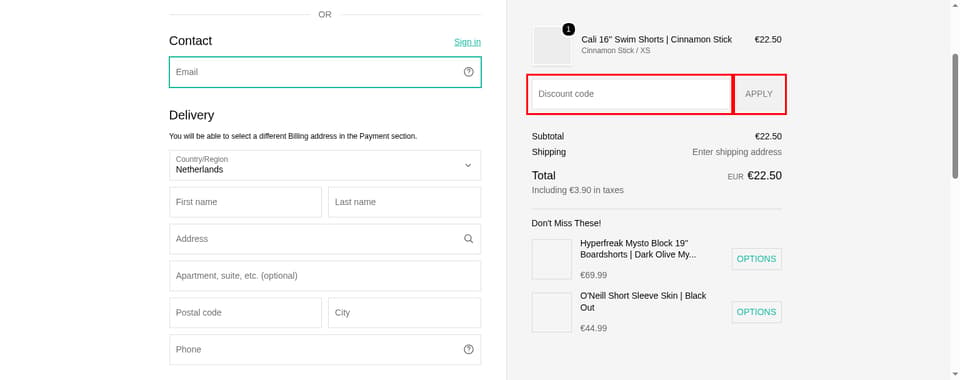Focus the Postal code field
This screenshot has width=960, height=380.
tap(246, 313)
